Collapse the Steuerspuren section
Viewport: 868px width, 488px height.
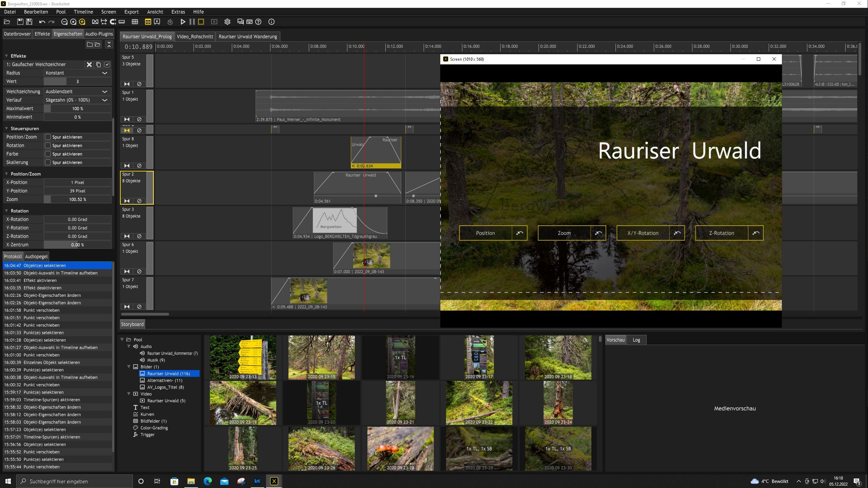(6, 128)
